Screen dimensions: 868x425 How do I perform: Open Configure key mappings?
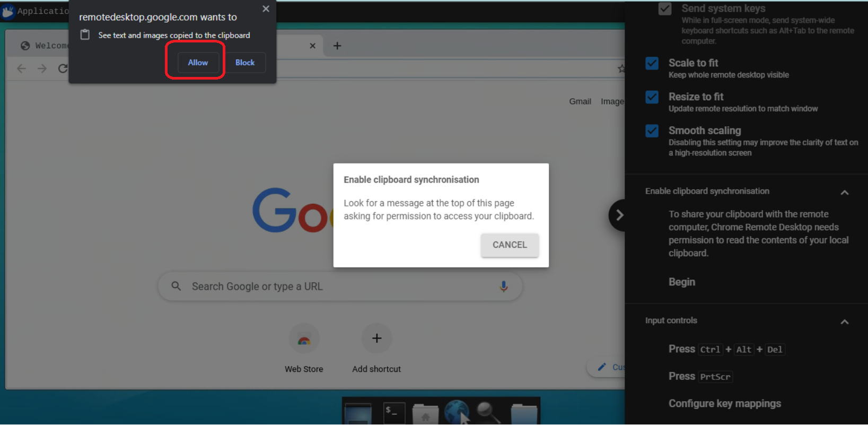click(x=724, y=404)
